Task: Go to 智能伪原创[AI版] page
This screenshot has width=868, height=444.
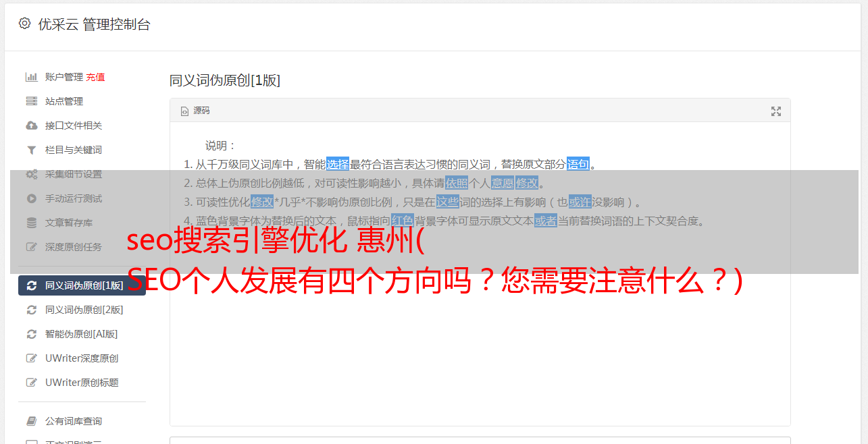Action: [x=82, y=334]
